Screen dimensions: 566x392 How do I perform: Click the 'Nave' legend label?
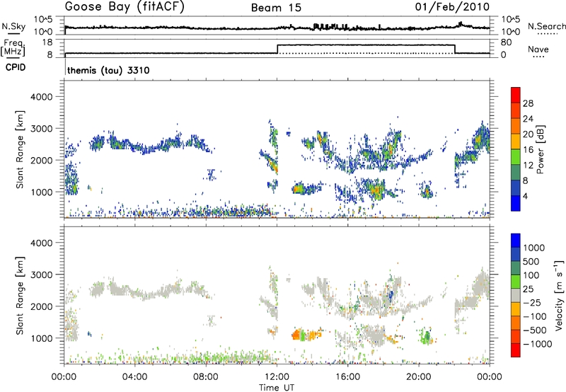pyautogui.click(x=538, y=49)
